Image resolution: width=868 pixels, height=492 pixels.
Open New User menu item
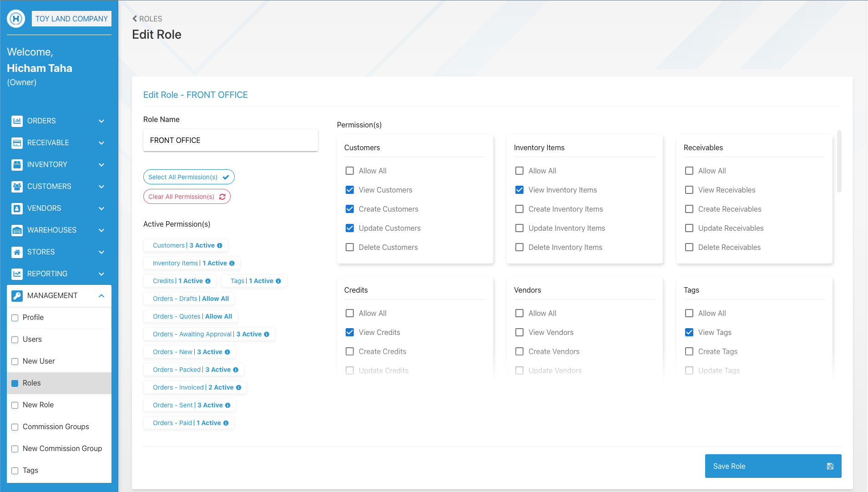pyautogui.click(x=59, y=361)
